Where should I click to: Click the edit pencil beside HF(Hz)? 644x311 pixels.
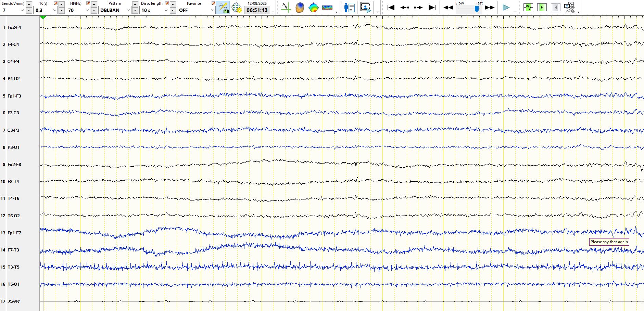(88, 3)
